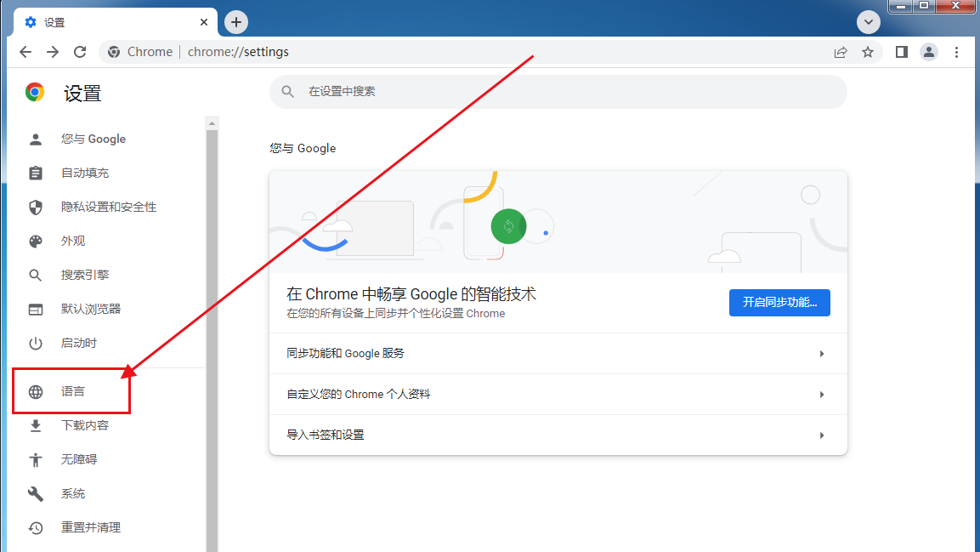Click the gear icon on the 设置 tab
Viewport: 980px width, 552px height.
tap(31, 22)
